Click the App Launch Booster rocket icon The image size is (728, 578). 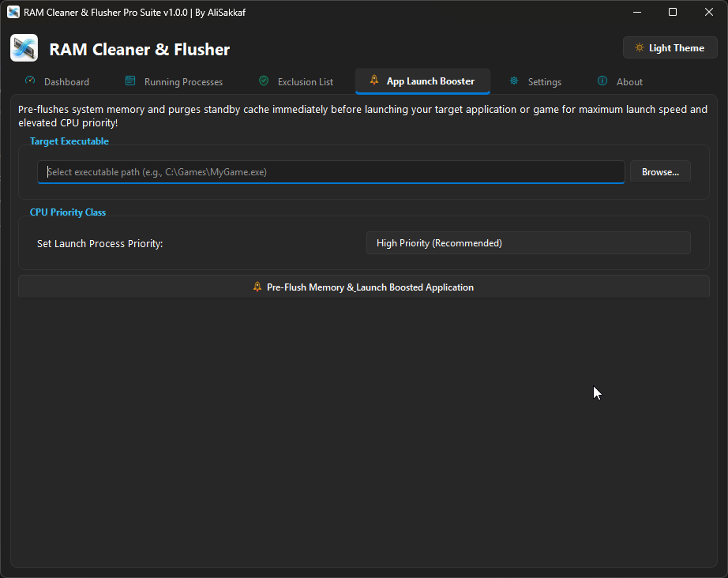(x=373, y=81)
